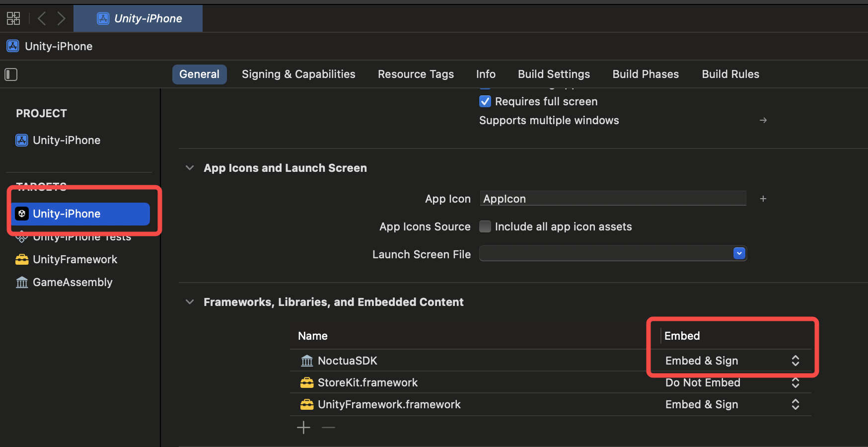Remove selected framework with the minus button

coord(328,427)
